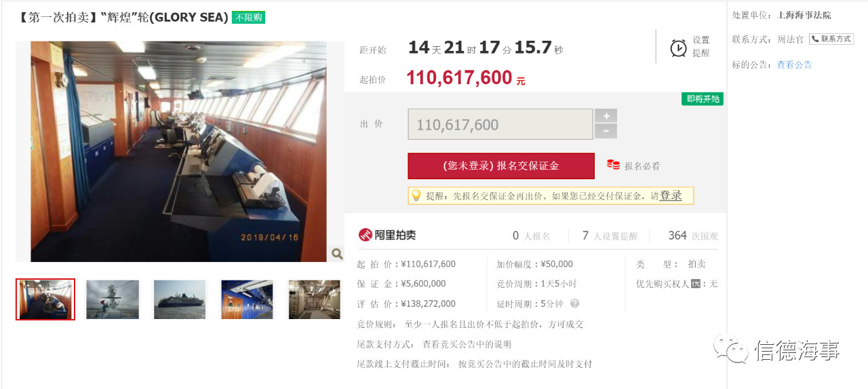Click the green 不限购 tag
The image size is (868, 389).
pos(248,17)
